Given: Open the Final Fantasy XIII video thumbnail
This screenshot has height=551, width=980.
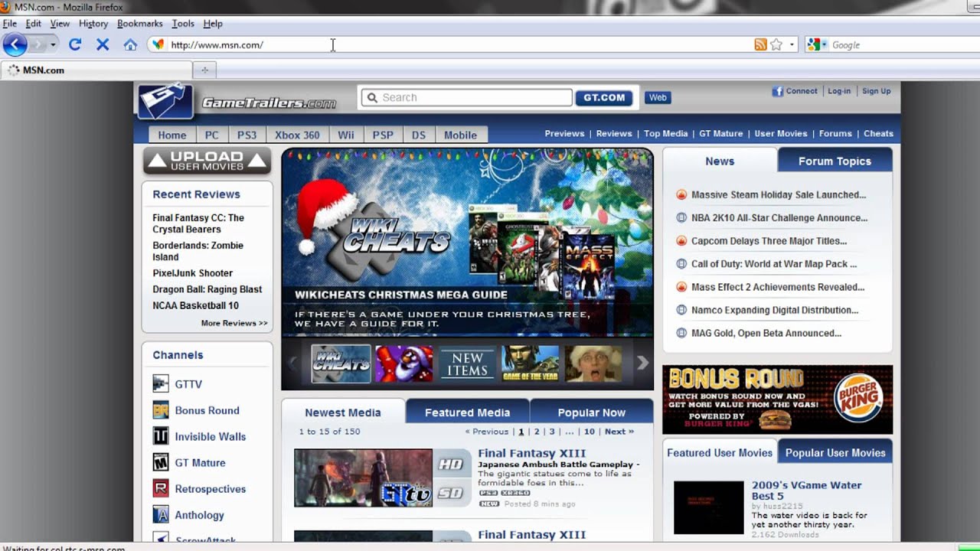Looking at the screenshot, I should 363,478.
